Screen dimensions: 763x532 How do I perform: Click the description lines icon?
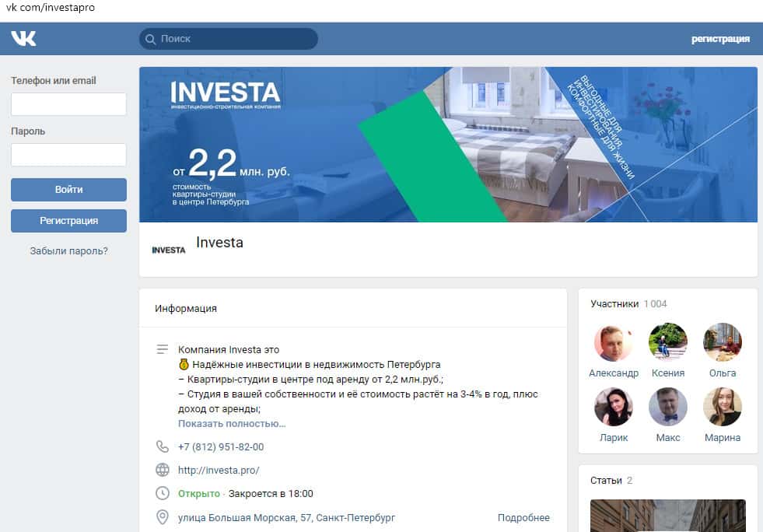pos(162,349)
